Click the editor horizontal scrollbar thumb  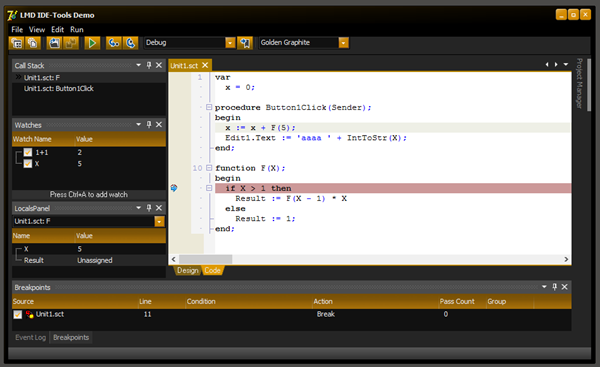(x=205, y=259)
